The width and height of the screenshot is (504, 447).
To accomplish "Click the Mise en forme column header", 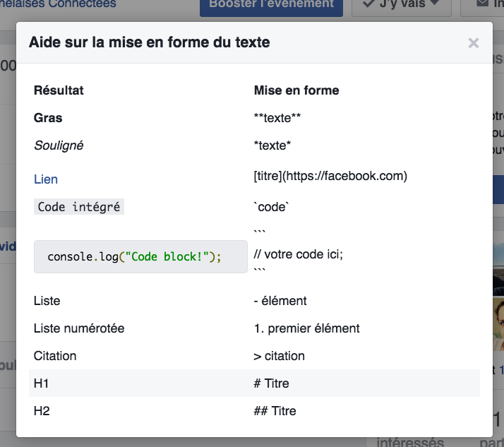I will [296, 90].
